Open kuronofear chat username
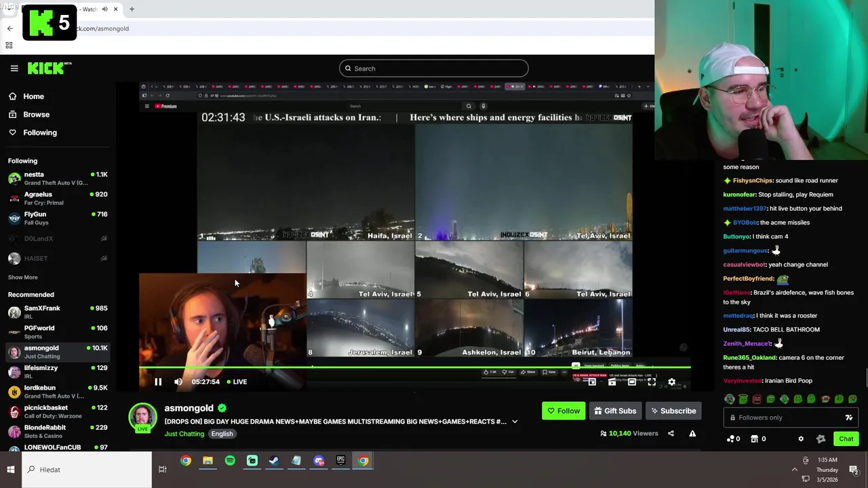Viewport: 868px width, 488px height. (739, 195)
